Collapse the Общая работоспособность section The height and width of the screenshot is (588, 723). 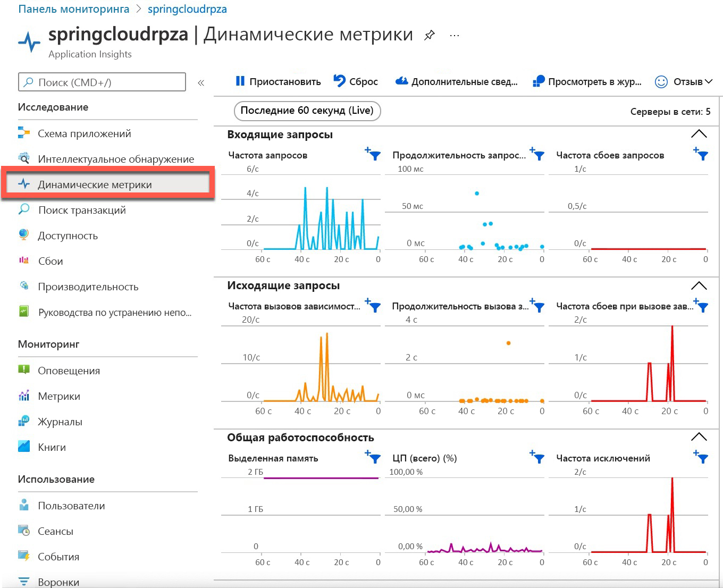(x=699, y=437)
